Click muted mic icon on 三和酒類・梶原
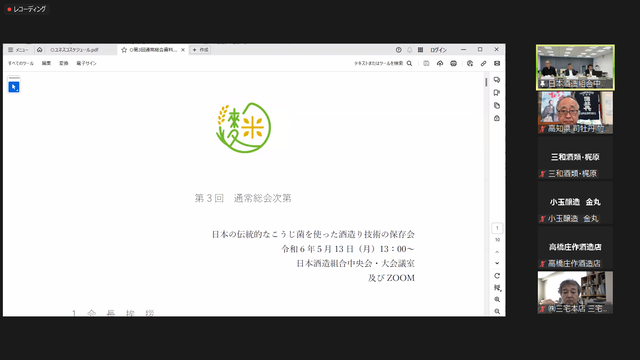The height and width of the screenshot is (360, 640). click(542, 174)
